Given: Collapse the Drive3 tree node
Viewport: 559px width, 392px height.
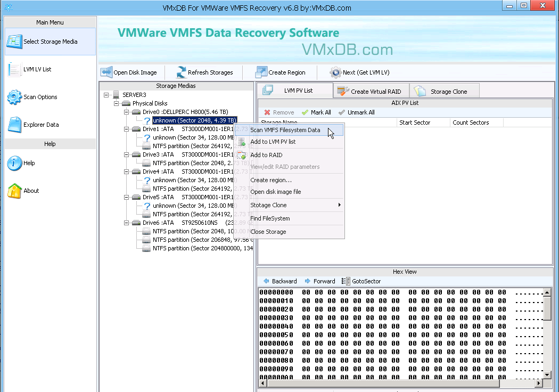Looking at the screenshot, I should (126, 155).
